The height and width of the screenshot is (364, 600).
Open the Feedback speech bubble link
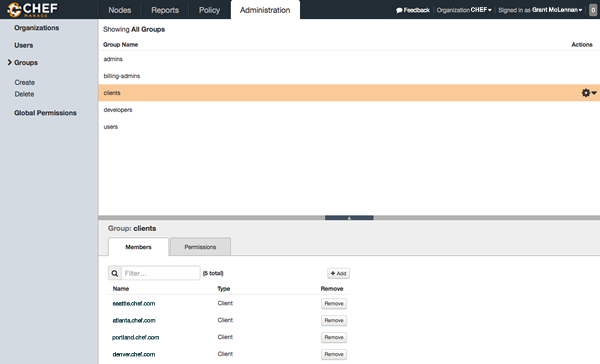[413, 10]
